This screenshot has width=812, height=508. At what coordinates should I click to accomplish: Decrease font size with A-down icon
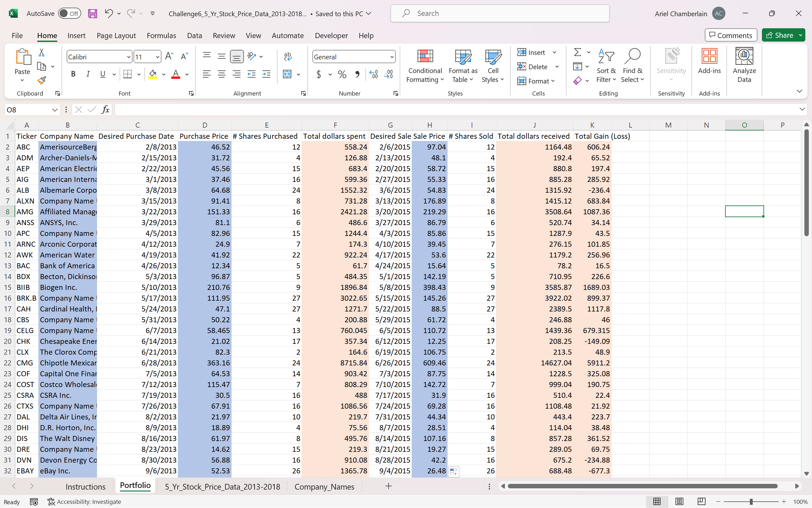pos(184,57)
